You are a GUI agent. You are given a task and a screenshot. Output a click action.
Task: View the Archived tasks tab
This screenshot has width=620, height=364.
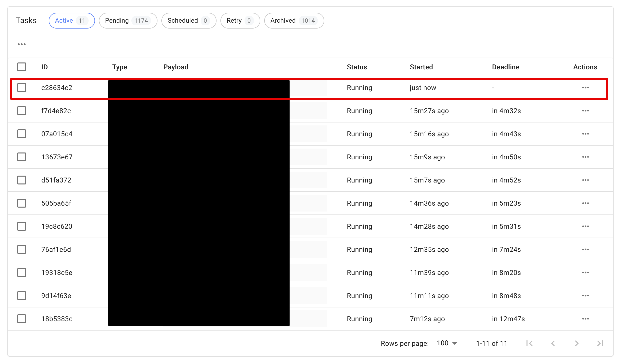pos(294,21)
